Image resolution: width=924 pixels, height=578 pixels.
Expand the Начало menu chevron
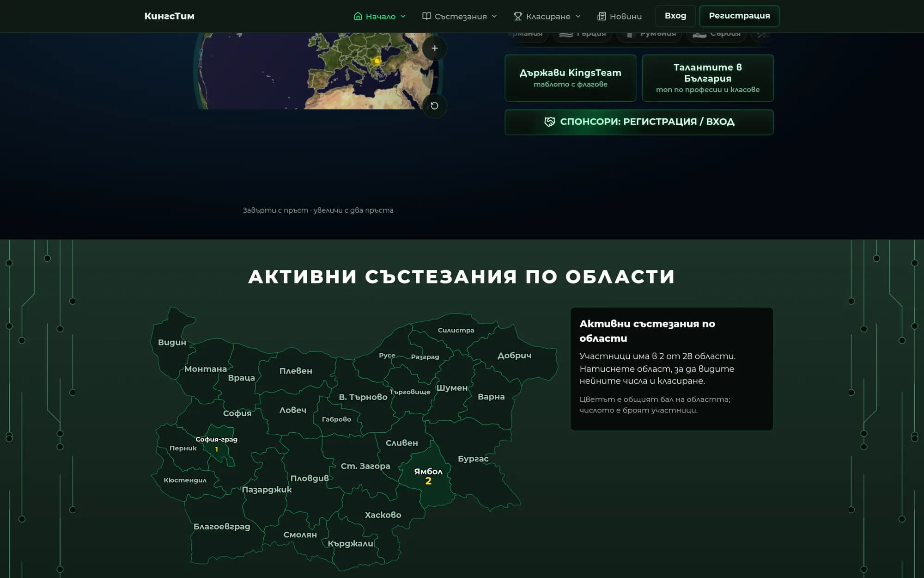(x=403, y=16)
